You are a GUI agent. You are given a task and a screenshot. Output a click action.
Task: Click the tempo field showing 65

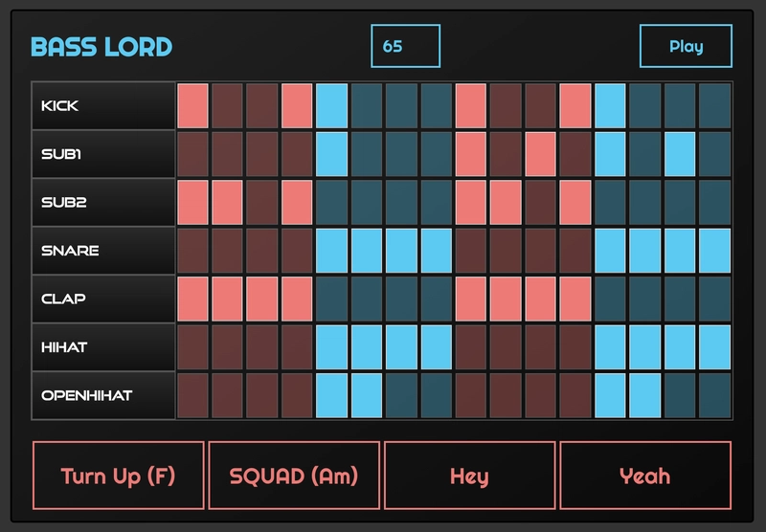tap(405, 46)
